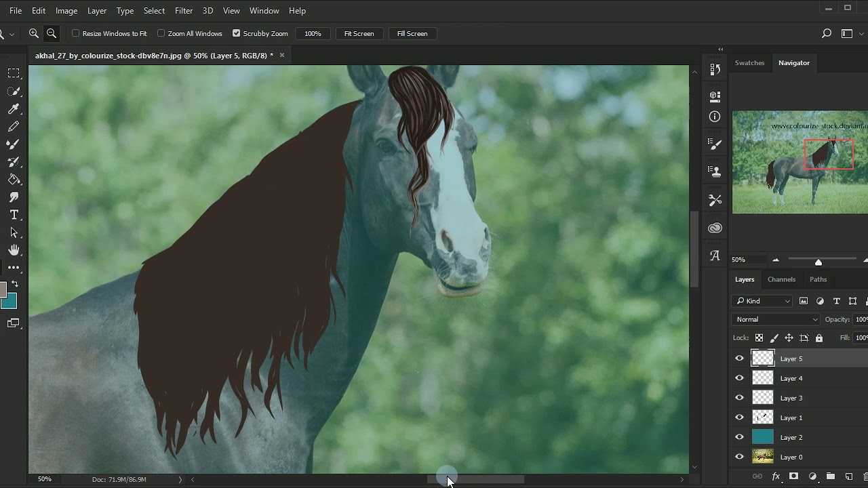Screen dimensions: 868x488
Task: Close the akhal_27 document tab
Action: (282, 56)
